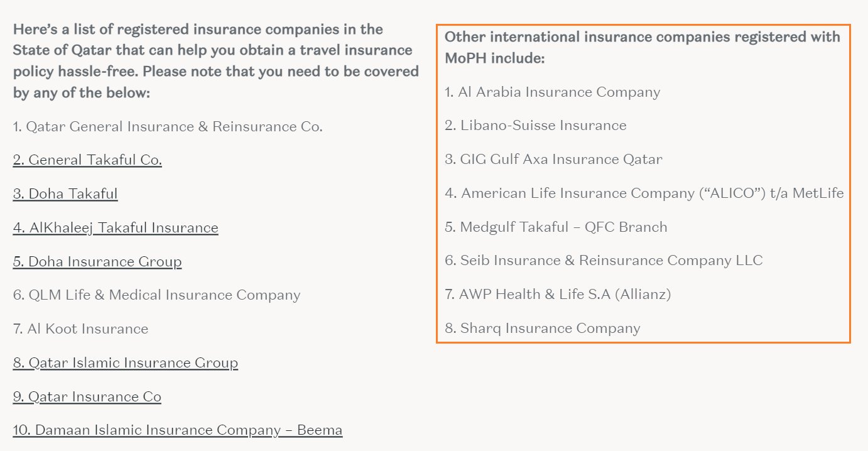
Task: Click the 'Other international insurance companies' heading
Action: 643,47
